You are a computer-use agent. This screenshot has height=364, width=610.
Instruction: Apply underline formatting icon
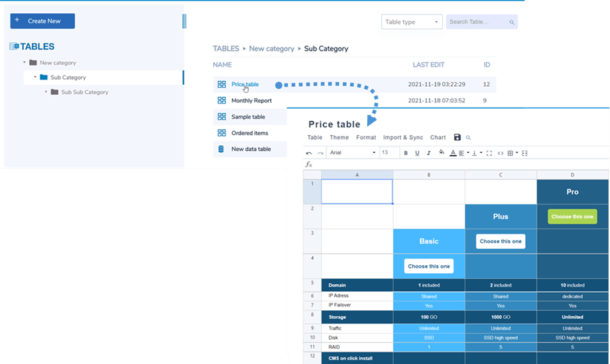(x=417, y=153)
